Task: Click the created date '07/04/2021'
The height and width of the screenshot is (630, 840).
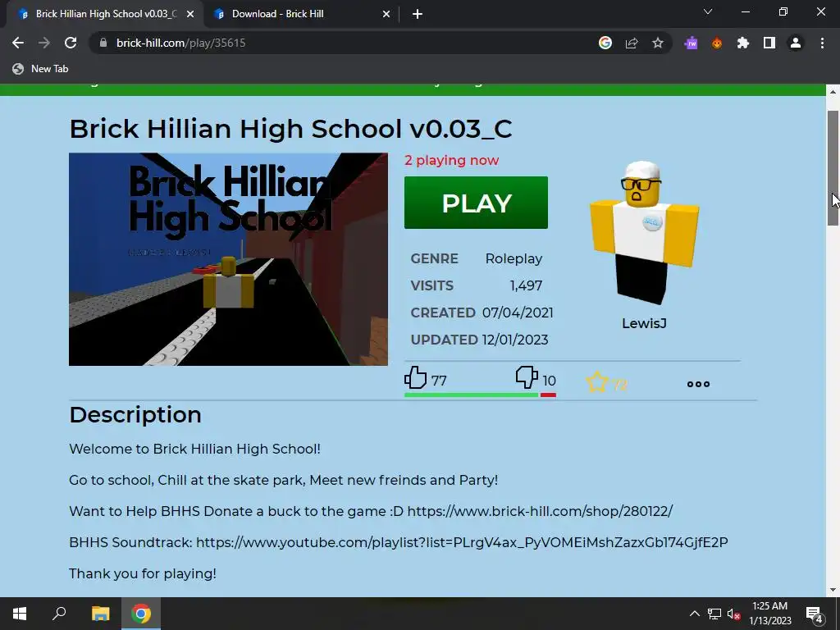Action: (x=518, y=313)
